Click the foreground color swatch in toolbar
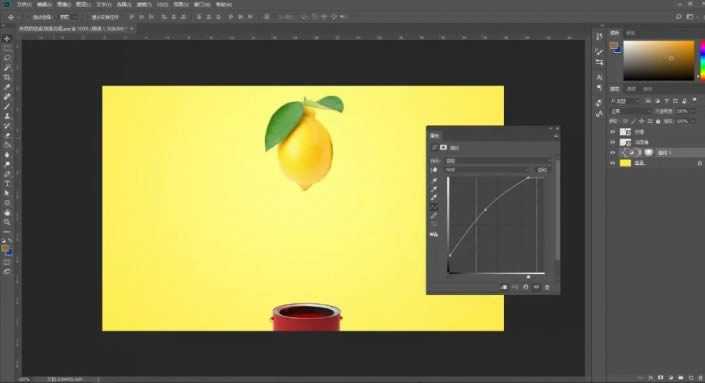This screenshot has height=383, width=705. pos(4,248)
